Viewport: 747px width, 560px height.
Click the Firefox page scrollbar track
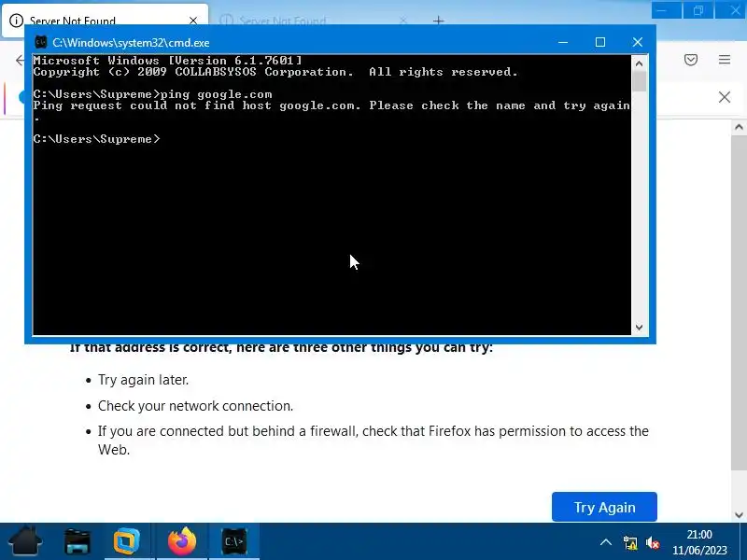[x=739, y=488]
